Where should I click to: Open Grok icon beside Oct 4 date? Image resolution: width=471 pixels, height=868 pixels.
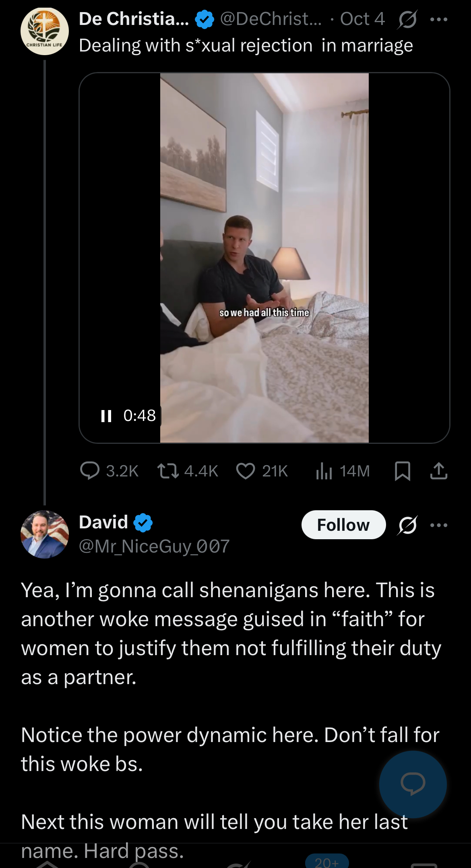407,19
